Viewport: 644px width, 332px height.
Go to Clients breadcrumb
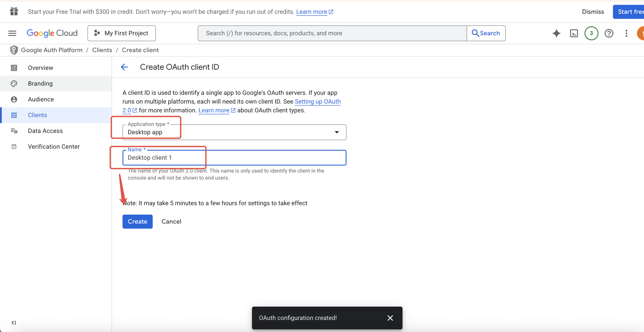pyautogui.click(x=102, y=50)
